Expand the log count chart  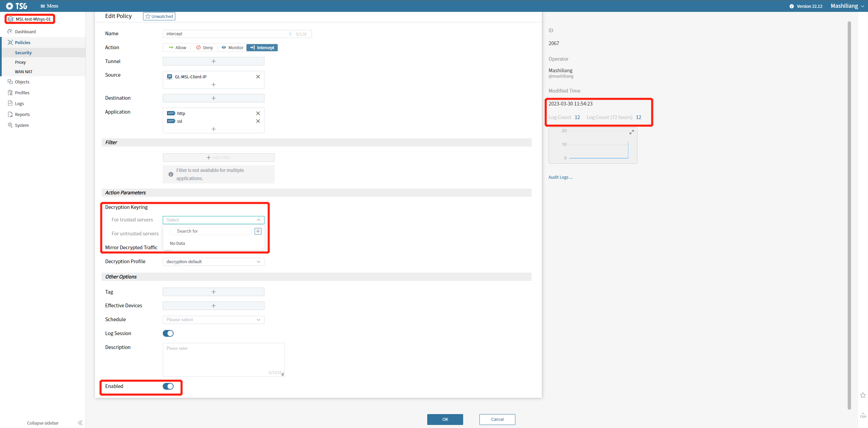click(x=632, y=132)
